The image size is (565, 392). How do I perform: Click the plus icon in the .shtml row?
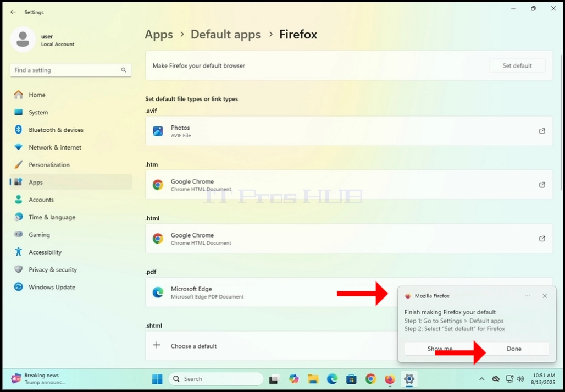pyautogui.click(x=157, y=345)
